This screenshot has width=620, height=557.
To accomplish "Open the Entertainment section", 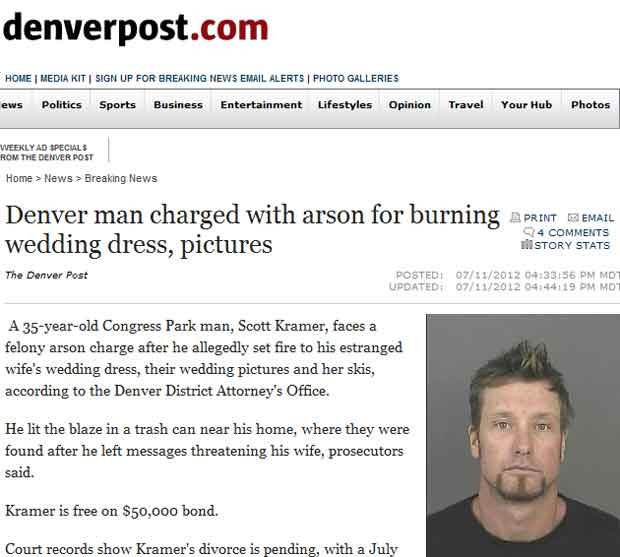I will tap(261, 105).
